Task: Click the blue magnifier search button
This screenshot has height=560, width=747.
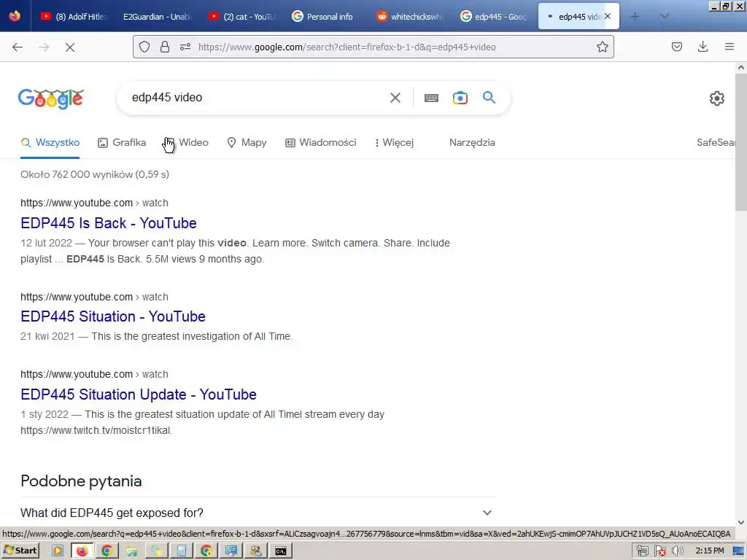Action: click(x=489, y=98)
